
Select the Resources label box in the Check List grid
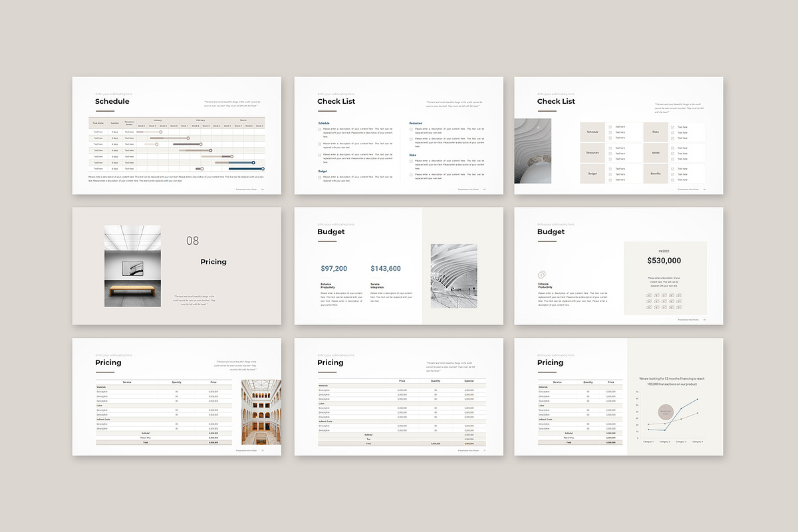592,152
